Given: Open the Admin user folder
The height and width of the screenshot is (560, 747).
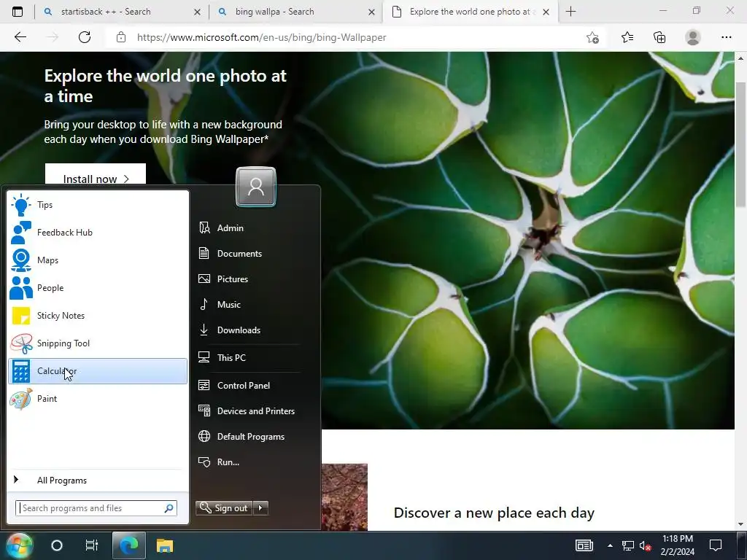Looking at the screenshot, I should click(x=249, y=228).
